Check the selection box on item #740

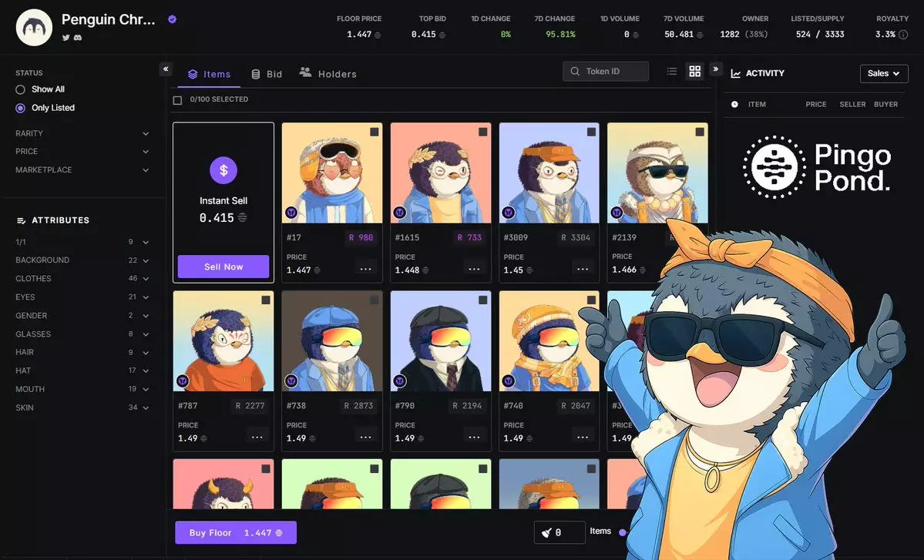(x=591, y=300)
